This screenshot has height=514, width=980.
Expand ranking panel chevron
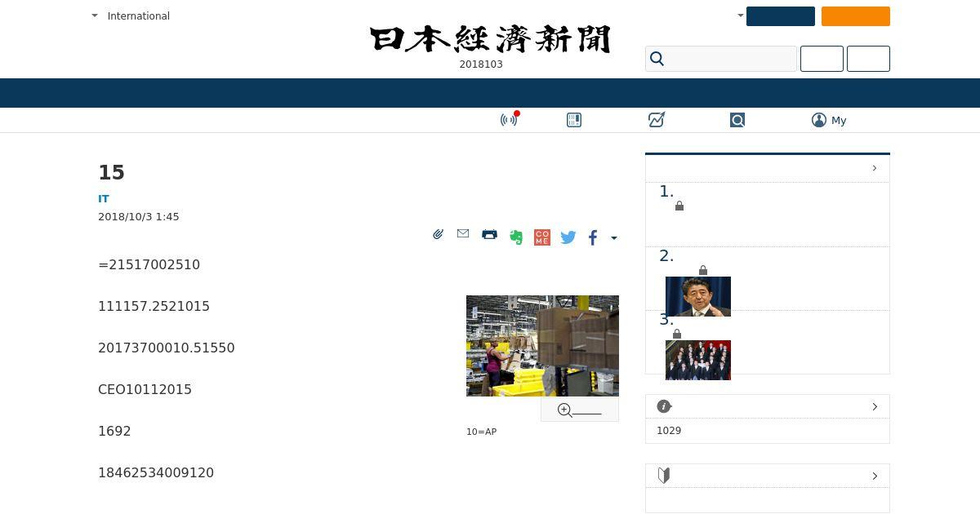pos(875,168)
